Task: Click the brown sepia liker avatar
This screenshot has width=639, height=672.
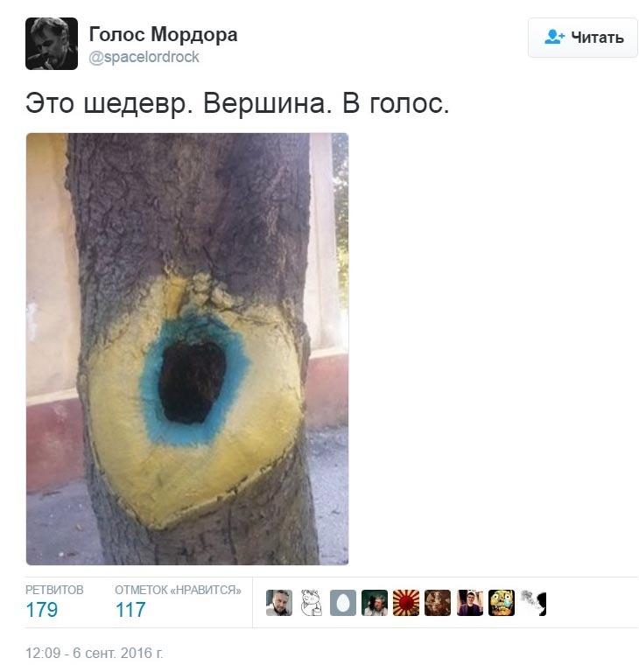Action: tap(438, 603)
